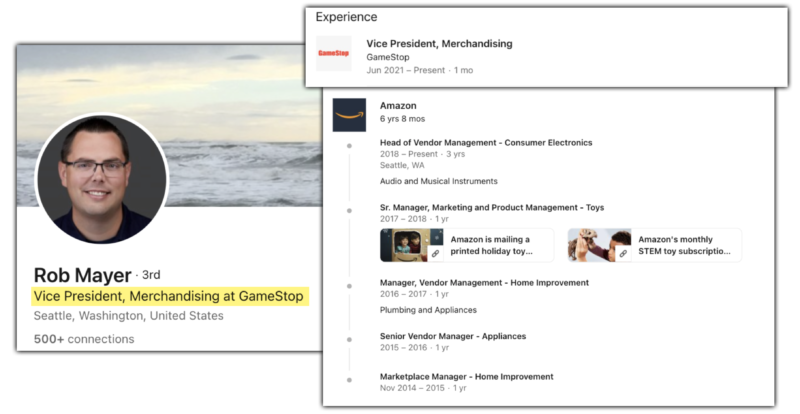Open 'Amazon's monthly STEM toy subscription' link
800x414 pixels.
click(x=684, y=245)
